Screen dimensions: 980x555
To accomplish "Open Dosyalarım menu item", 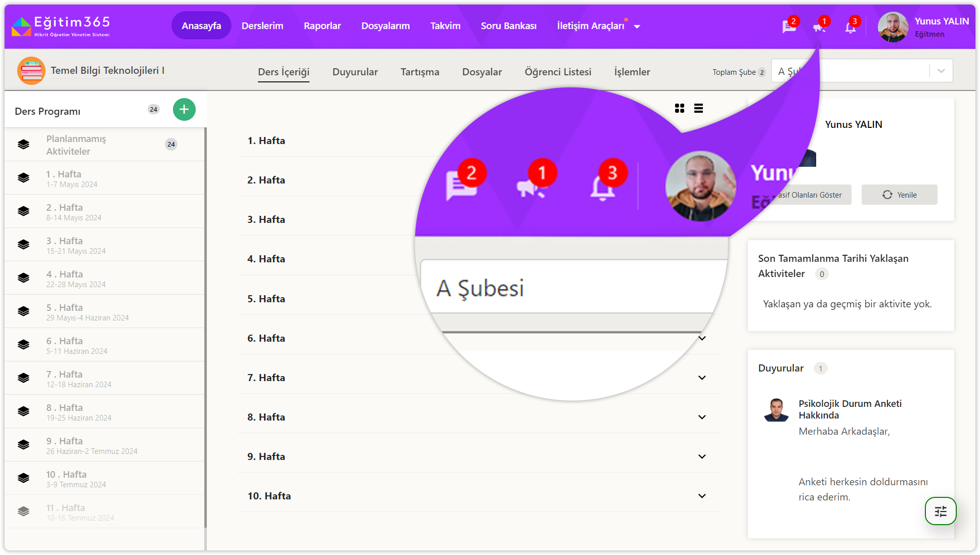I will tap(385, 26).
